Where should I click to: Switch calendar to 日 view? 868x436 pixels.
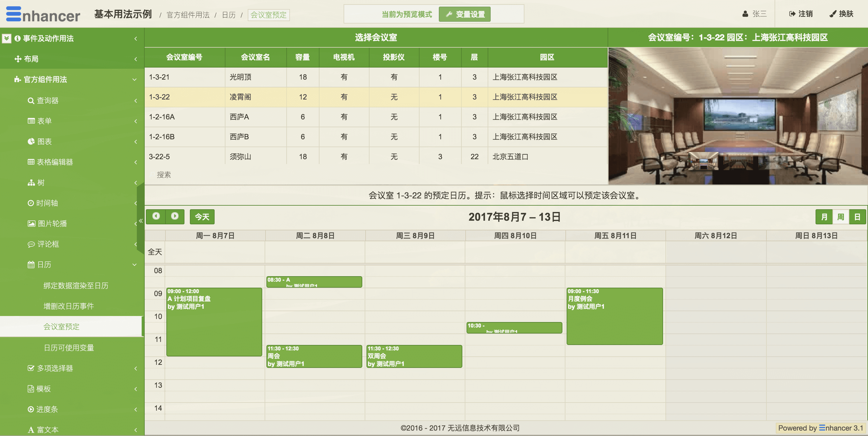857,217
